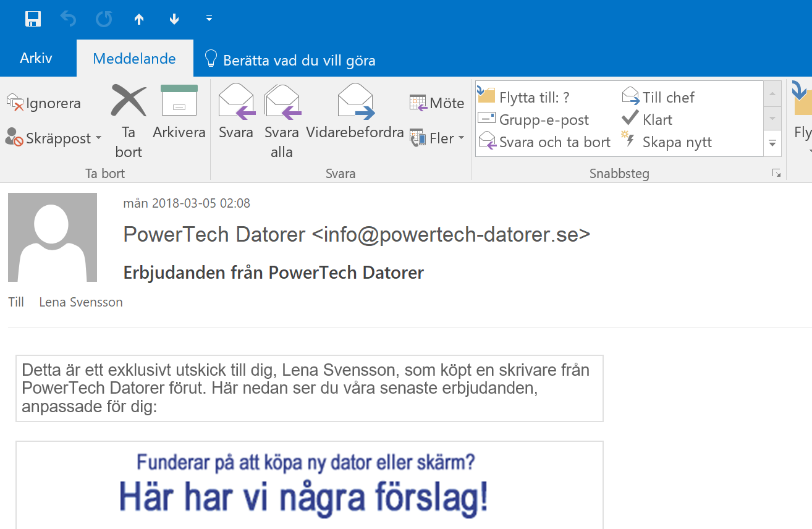Click sender address info@powertech-datorer.se

point(451,235)
